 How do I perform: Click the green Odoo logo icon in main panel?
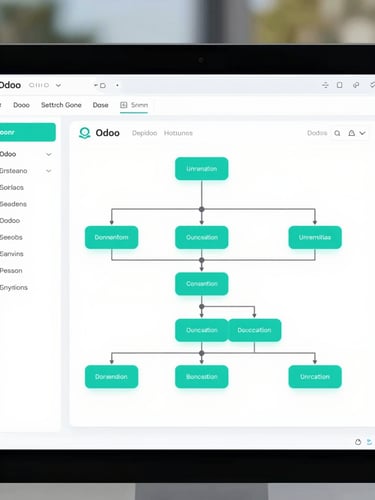(x=85, y=133)
